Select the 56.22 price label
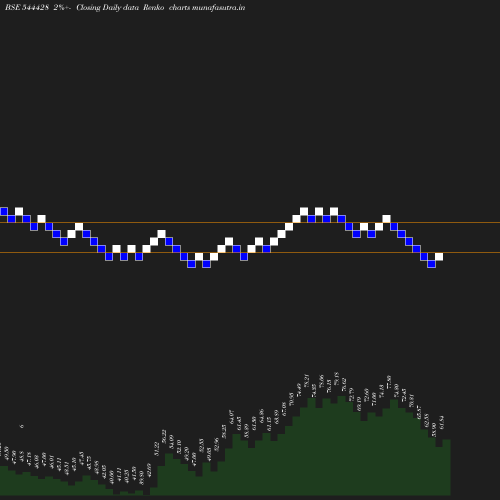 [164, 437]
